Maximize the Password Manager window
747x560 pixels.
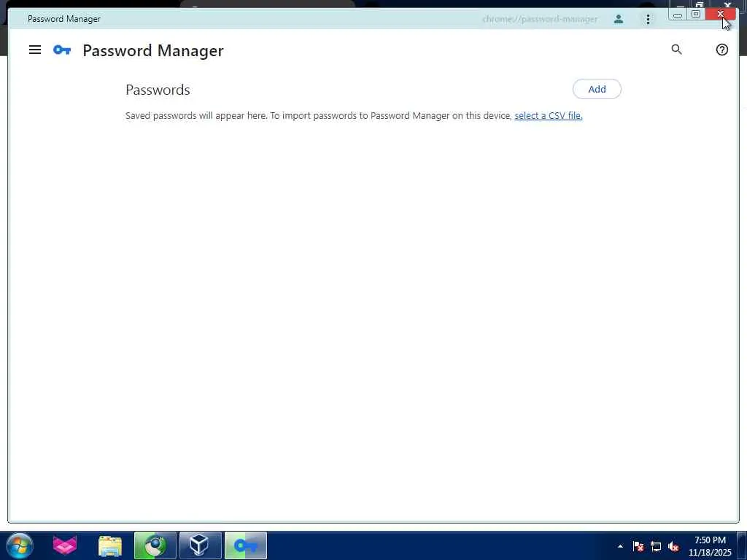click(695, 15)
